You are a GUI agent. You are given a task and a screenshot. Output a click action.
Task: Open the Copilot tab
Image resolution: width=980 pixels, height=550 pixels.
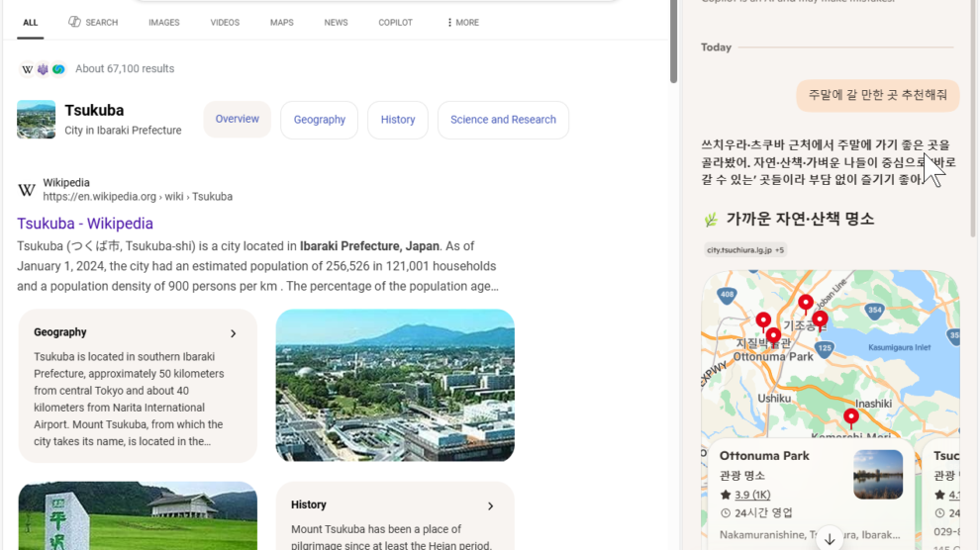[x=395, y=22]
